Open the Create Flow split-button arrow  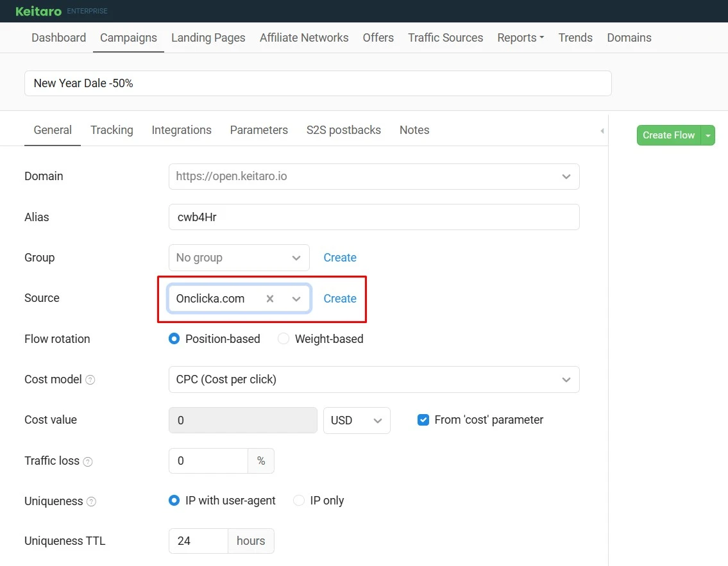707,135
